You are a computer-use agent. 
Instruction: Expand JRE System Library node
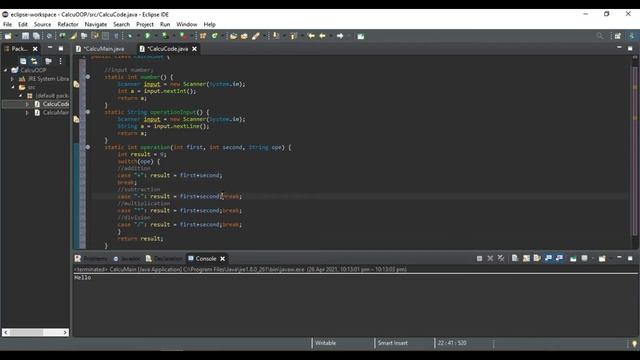point(13,79)
